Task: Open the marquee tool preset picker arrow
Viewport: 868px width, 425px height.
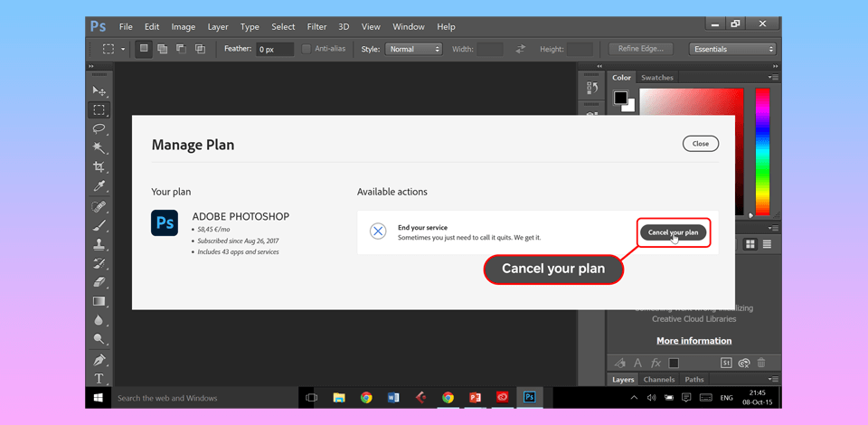Action: [x=122, y=49]
